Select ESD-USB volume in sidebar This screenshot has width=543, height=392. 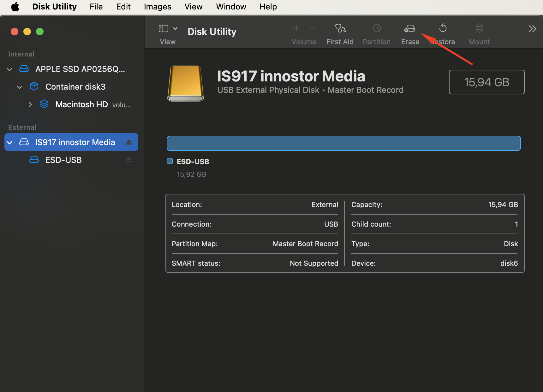click(x=71, y=160)
